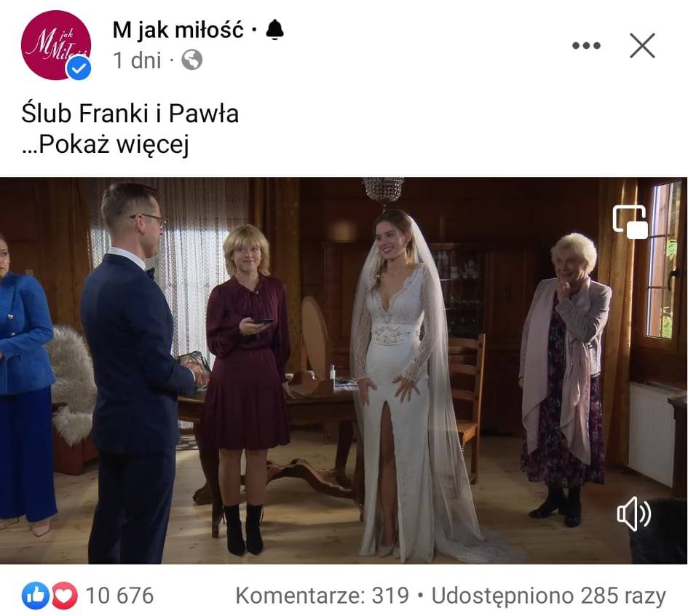Click the globe public-audience icon
688x616 pixels.
click(191, 60)
